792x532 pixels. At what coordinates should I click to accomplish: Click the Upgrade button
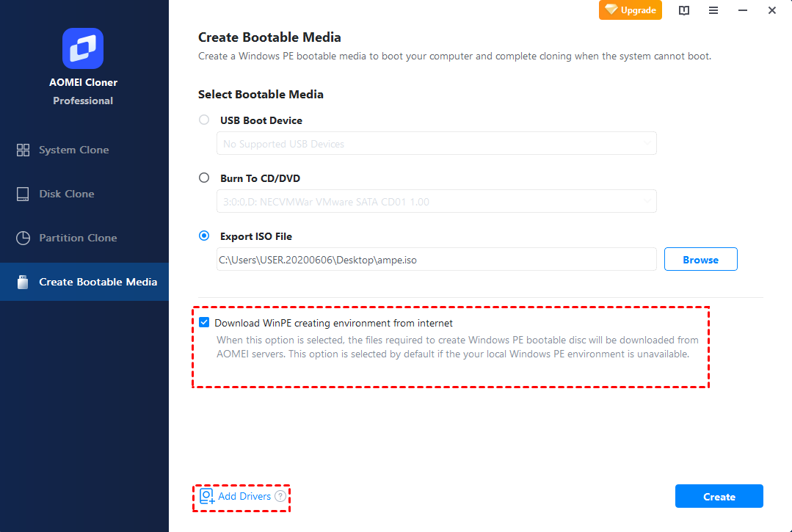click(631, 10)
